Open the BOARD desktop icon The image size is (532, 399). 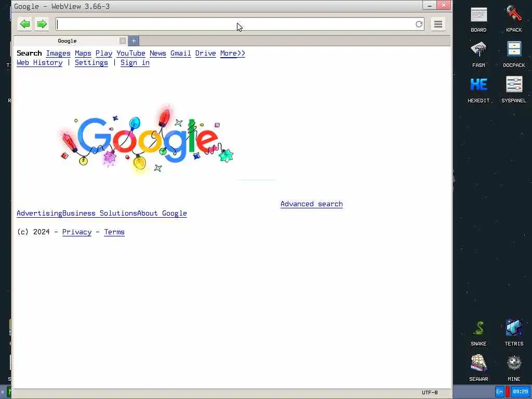pyautogui.click(x=478, y=20)
